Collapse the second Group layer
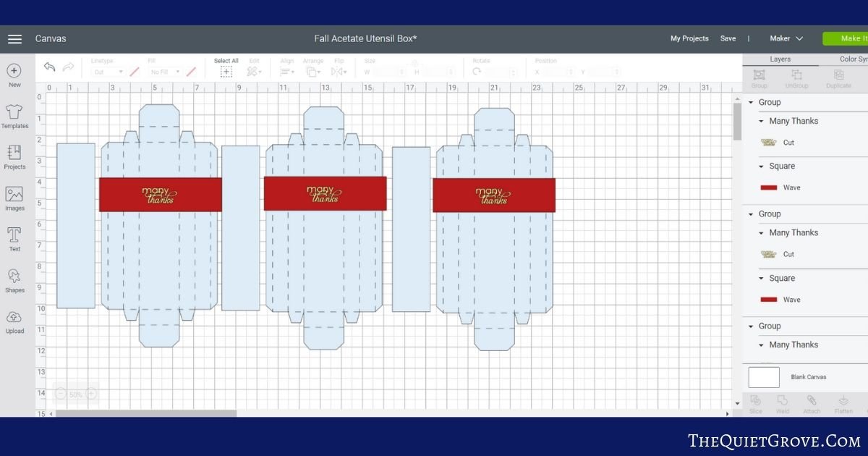868x456 pixels. (752, 214)
